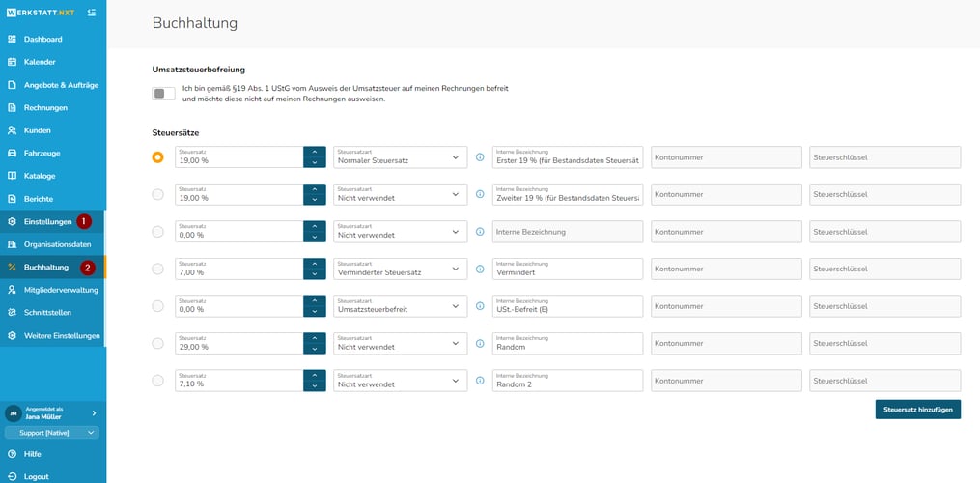The width and height of the screenshot is (980, 483).
Task: Click the Dashboard icon in sidebar
Action: coord(12,40)
